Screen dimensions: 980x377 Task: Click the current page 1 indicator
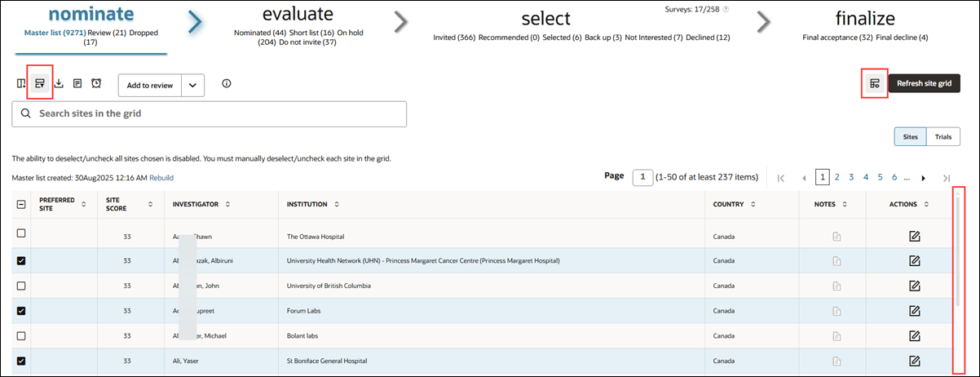click(x=823, y=177)
